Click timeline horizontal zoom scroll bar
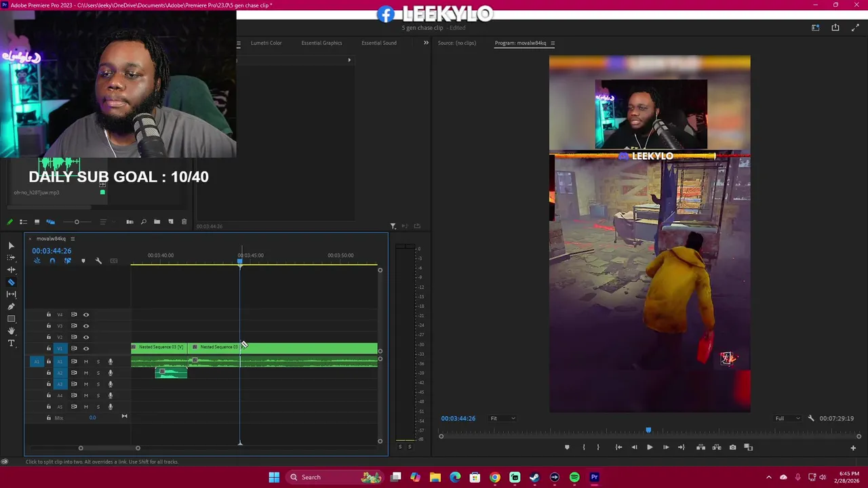Screen dimensions: 868x488 click(x=109, y=448)
